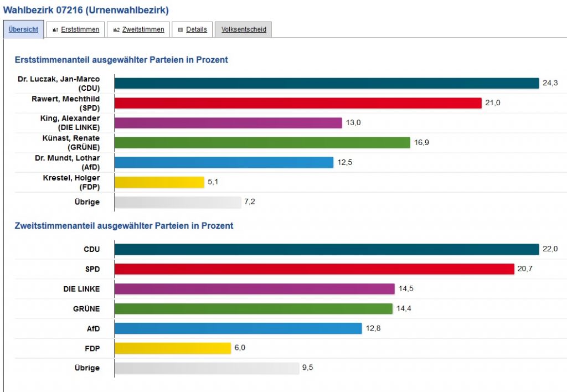Click the GRÜNE label in Zweitstimmen chart

tap(86, 309)
